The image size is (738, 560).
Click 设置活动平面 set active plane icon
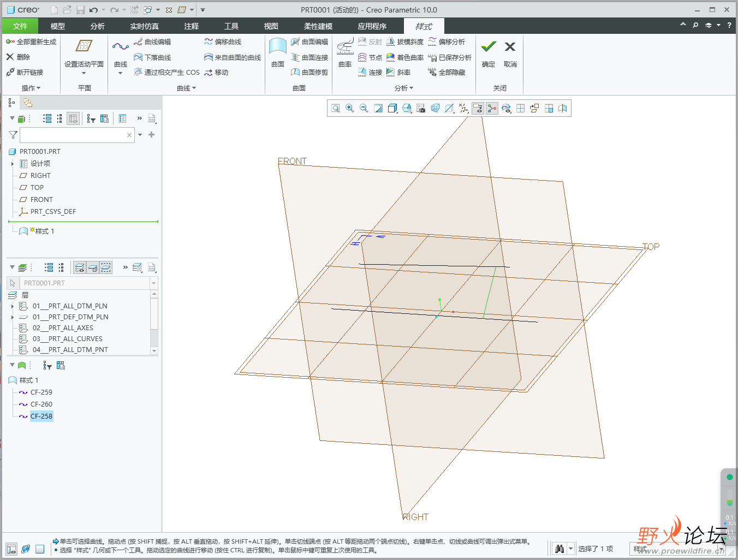point(84,46)
